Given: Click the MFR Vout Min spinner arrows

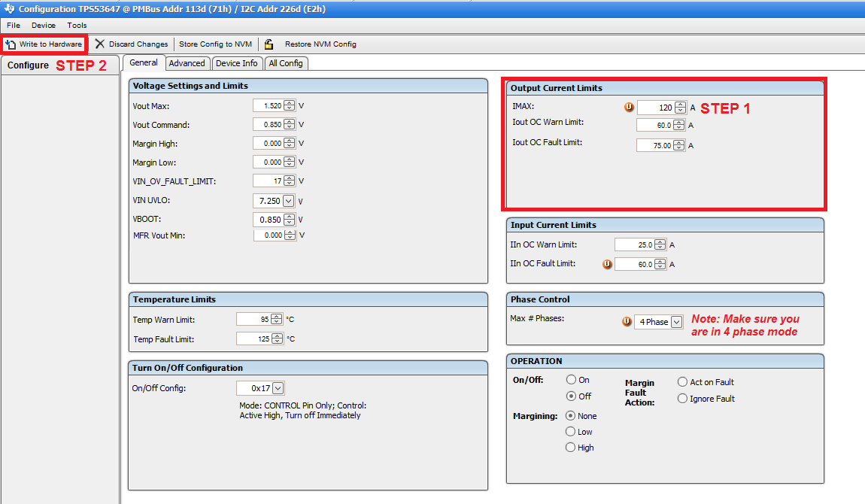Looking at the screenshot, I should pyautogui.click(x=290, y=235).
